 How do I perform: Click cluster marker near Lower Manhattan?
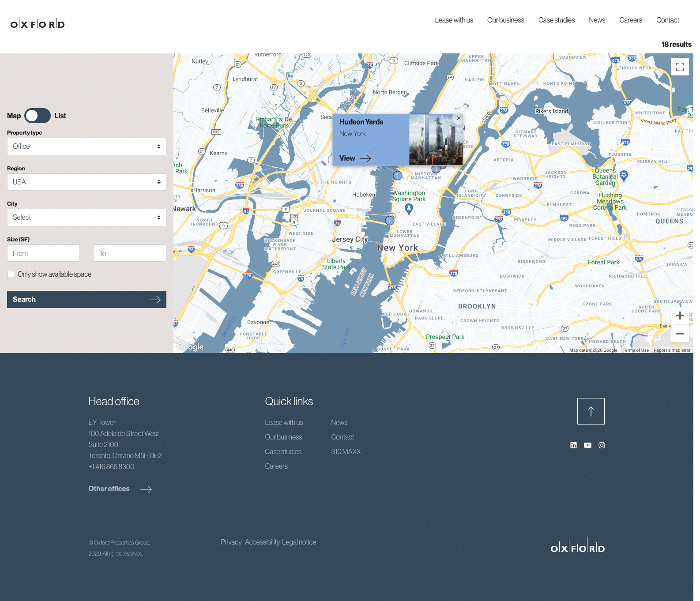pyautogui.click(x=390, y=221)
